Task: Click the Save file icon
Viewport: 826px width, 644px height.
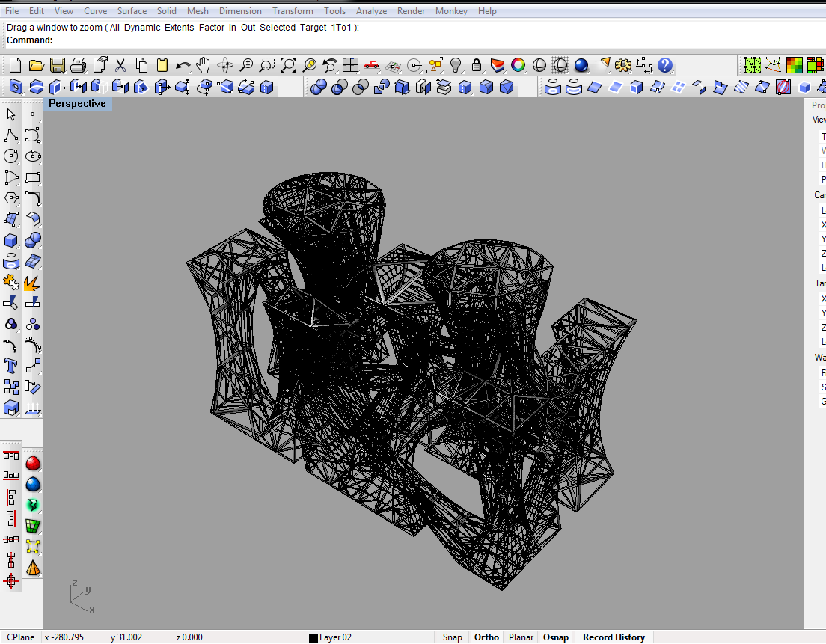Action: point(58,65)
